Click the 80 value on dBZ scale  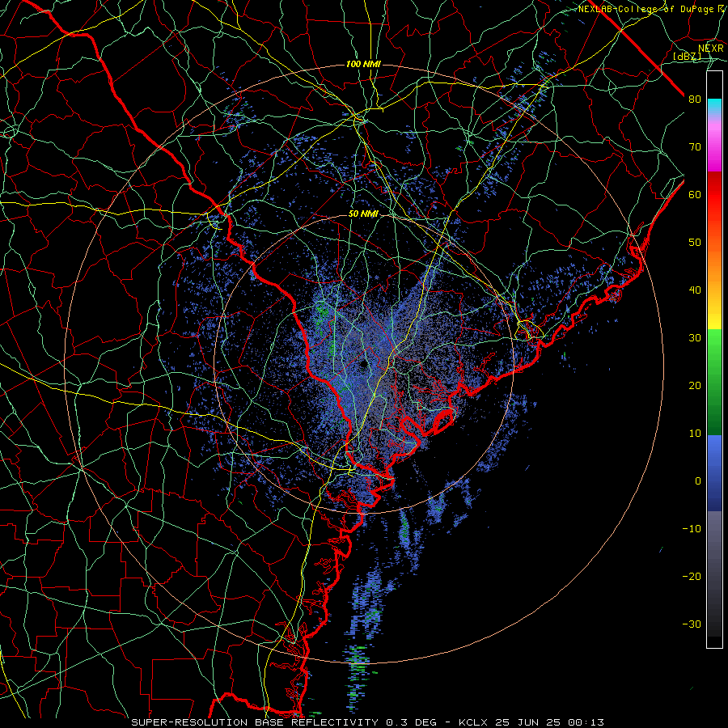coord(695,99)
